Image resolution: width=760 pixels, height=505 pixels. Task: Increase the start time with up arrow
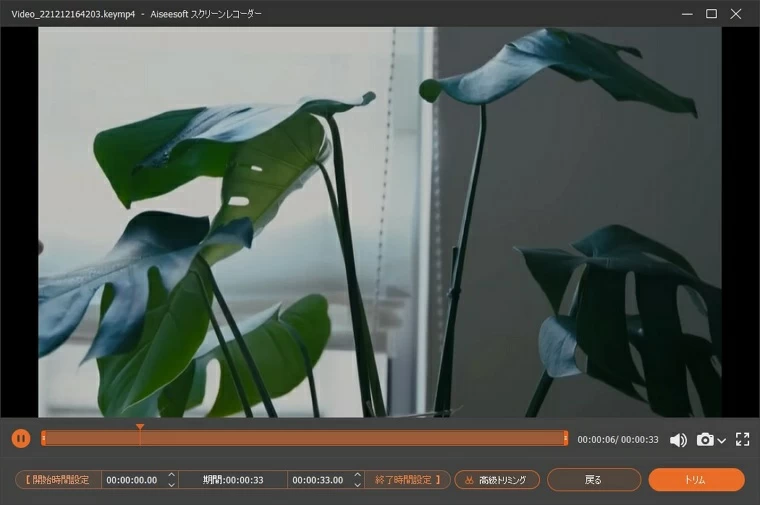click(x=171, y=475)
